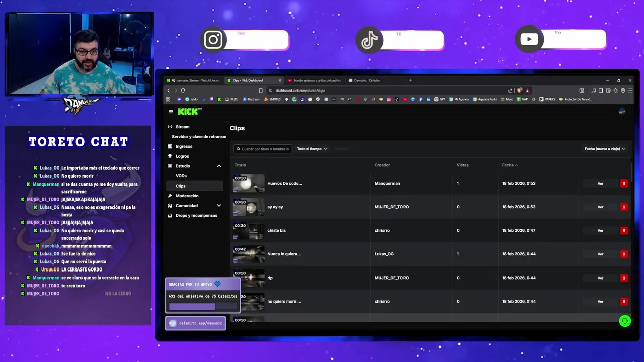644x362 pixels.
Task: Open the VAPERS bookmark
Action: pyautogui.click(x=547, y=99)
